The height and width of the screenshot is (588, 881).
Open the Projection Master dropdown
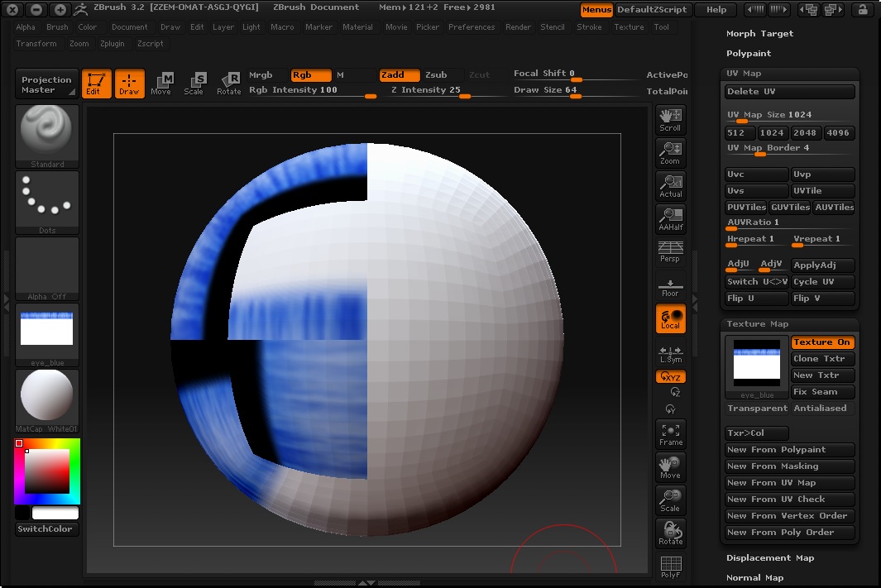(x=47, y=84)
